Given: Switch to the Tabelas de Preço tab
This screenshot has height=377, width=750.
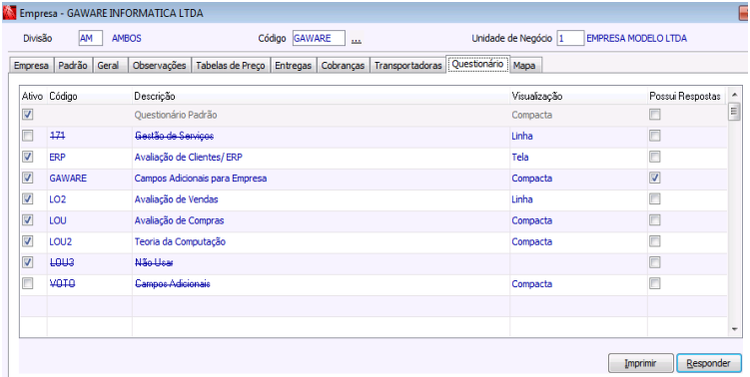Looking at the screenshot, I should point(232,66).
